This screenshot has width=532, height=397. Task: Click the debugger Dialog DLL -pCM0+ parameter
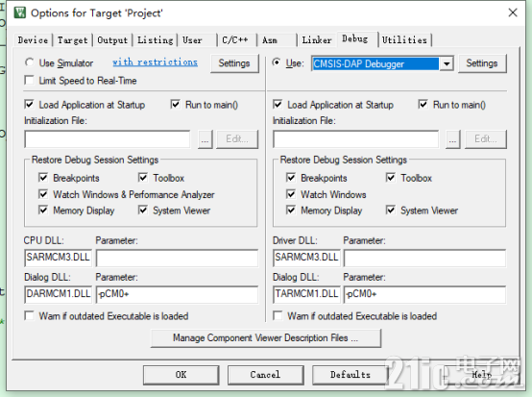coord(424,294)
